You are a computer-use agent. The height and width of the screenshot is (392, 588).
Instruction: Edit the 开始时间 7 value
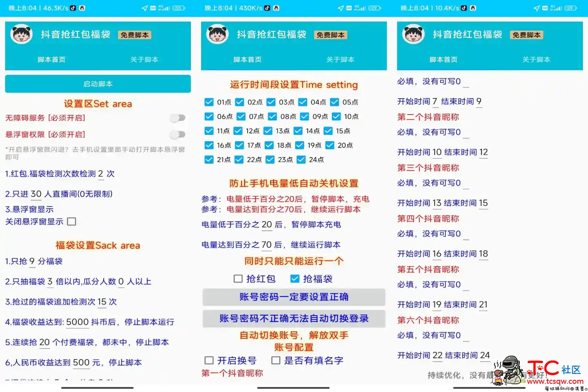[435, 102]
